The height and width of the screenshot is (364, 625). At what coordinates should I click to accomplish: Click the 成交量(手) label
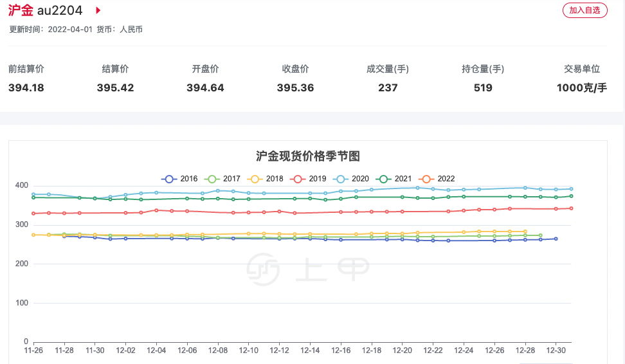coord(388,69)
